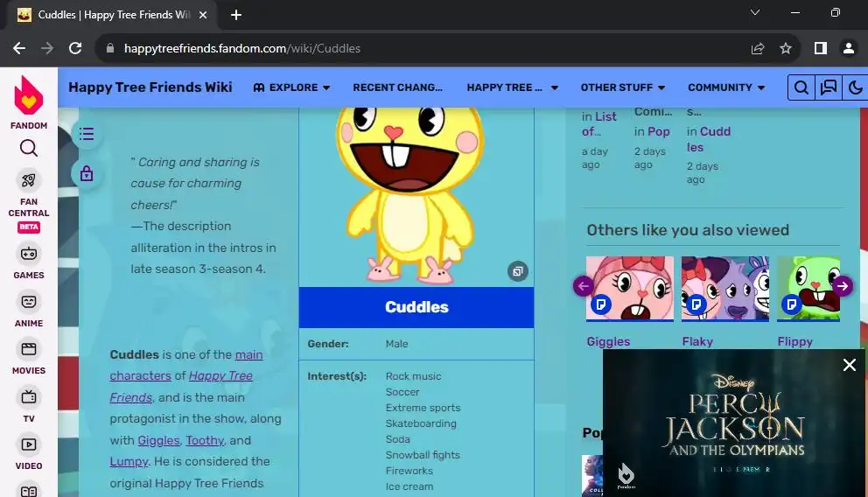Select the 'Male' gender value
Viewport: 868px width, 497px height.
pos(397,344)
